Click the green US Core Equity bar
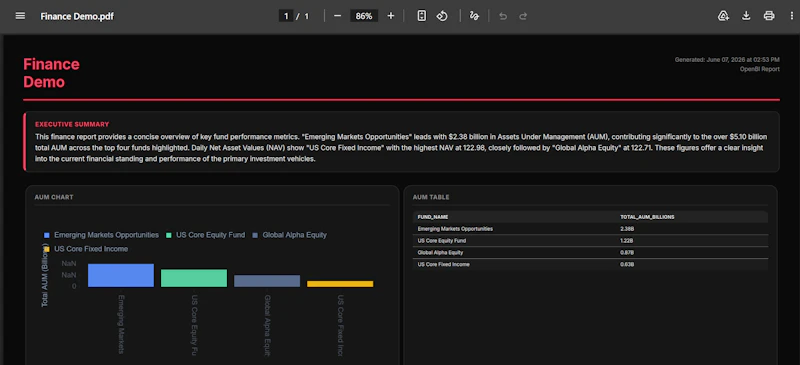Screen dimensions: 800x365 pyautogui.click(x=194, y=278)
